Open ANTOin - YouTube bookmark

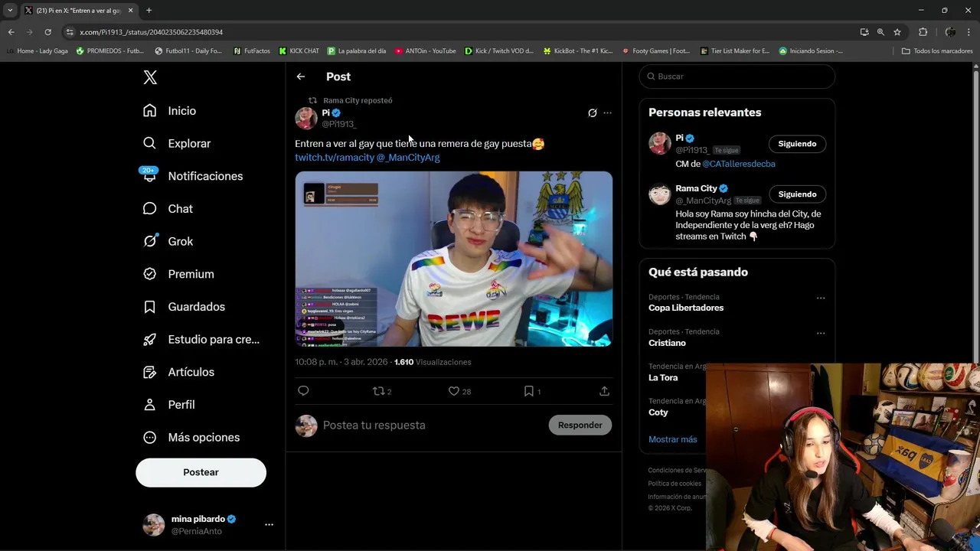pyautogui.click(x=425, y=51)
